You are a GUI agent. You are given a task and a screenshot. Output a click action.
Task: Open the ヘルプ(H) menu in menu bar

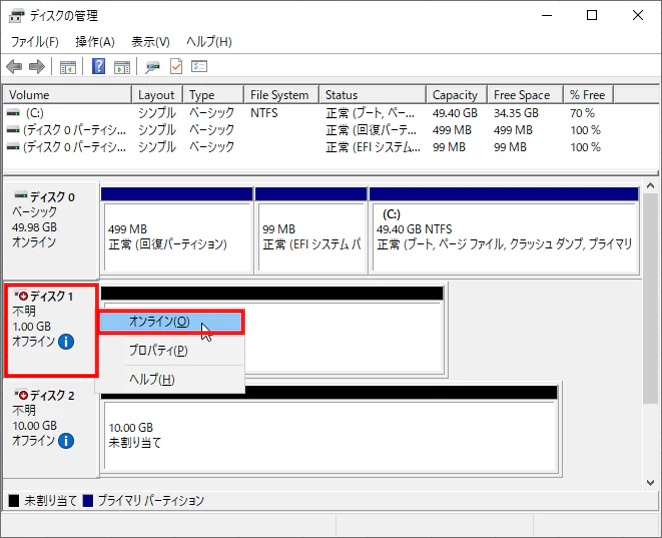click(x=209, y=42)
